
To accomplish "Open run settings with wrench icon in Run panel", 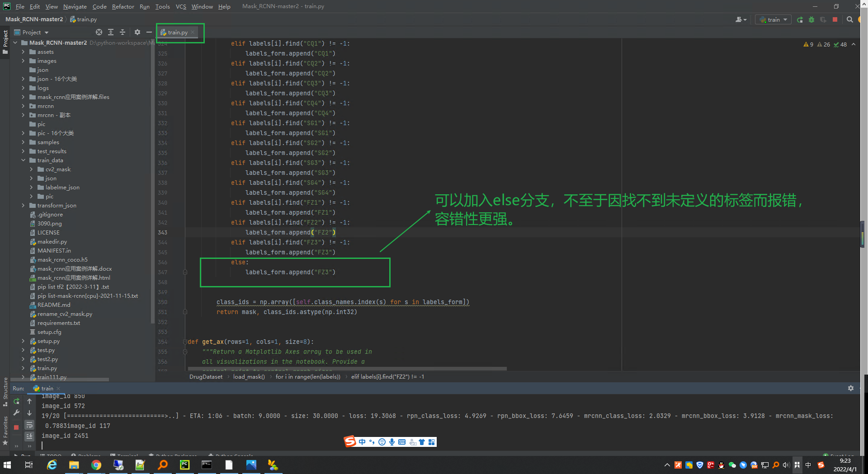I will coord(16,413).
